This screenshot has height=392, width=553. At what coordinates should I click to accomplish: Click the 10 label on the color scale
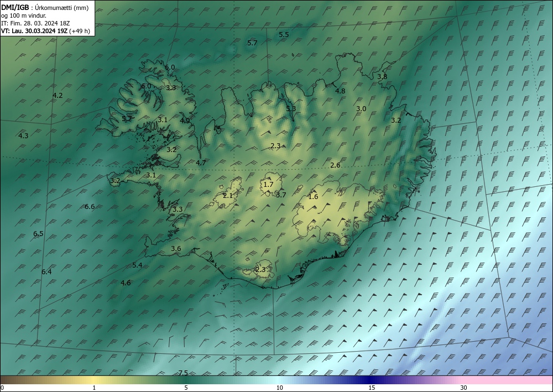tap(280, 388)
